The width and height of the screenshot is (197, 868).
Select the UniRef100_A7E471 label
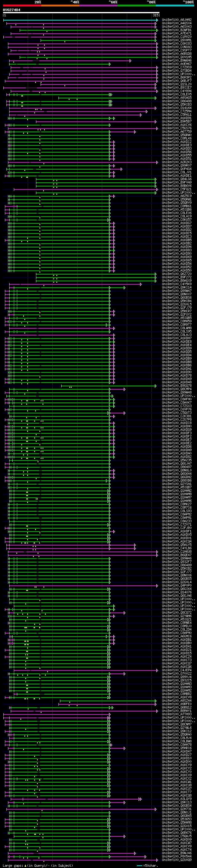(177, 33)
